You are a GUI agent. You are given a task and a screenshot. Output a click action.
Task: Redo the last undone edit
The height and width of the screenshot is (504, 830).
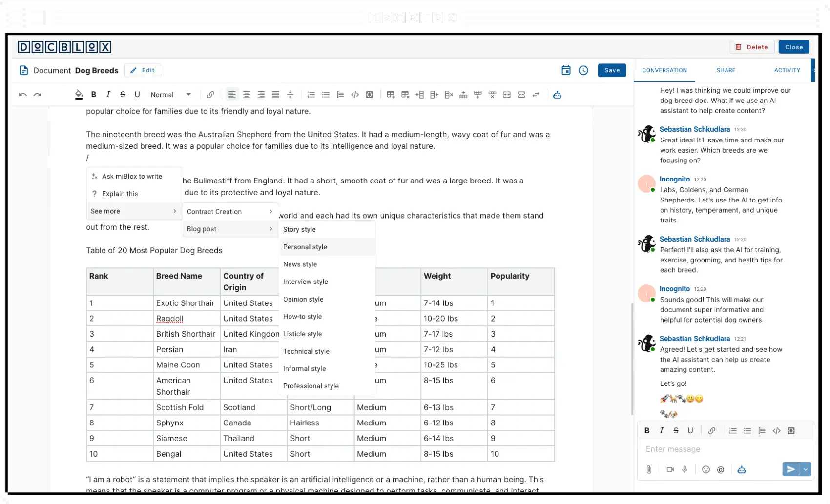point(38,95)
